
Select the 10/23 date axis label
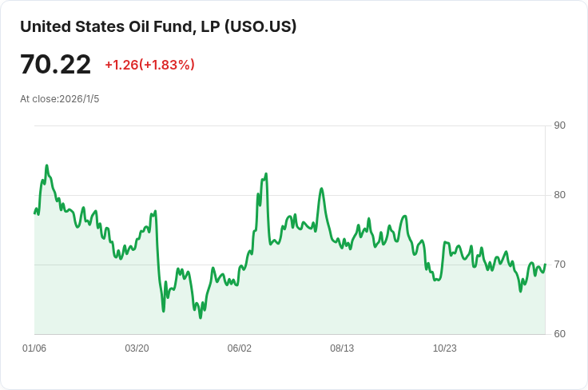click(x=444, y=348)
